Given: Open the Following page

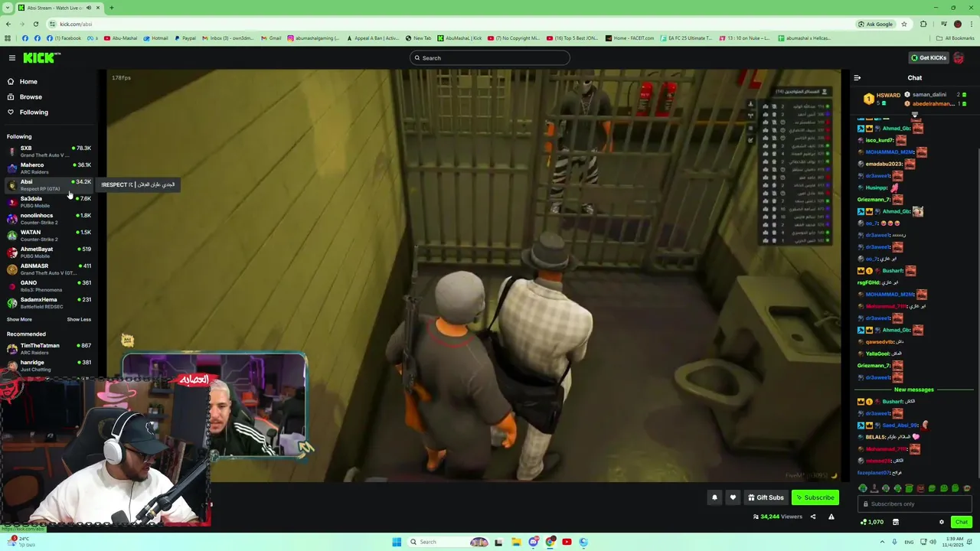Looking at the screenshot, I should pyautogui.click(x=34, y=112).
